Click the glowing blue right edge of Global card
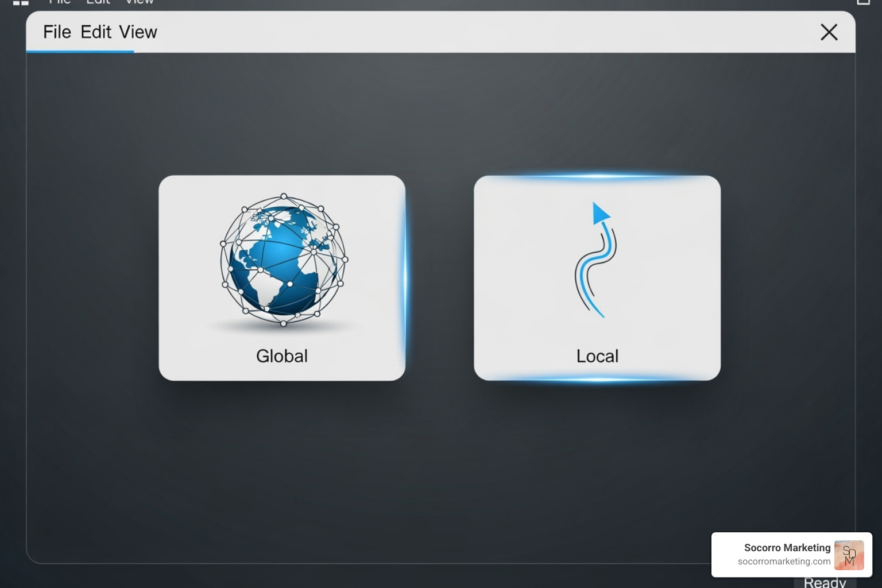This screenshot has width=882, height=588. point(405,278)
